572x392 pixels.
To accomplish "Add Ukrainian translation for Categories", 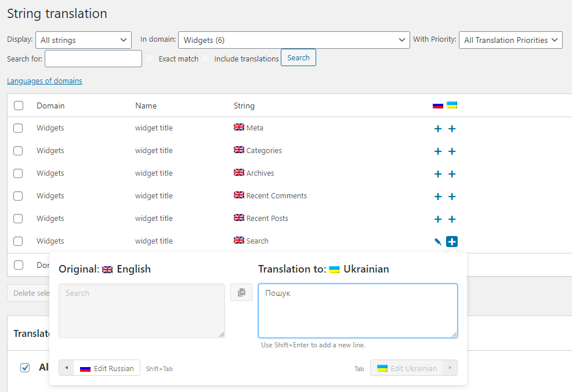I will 451,151.
